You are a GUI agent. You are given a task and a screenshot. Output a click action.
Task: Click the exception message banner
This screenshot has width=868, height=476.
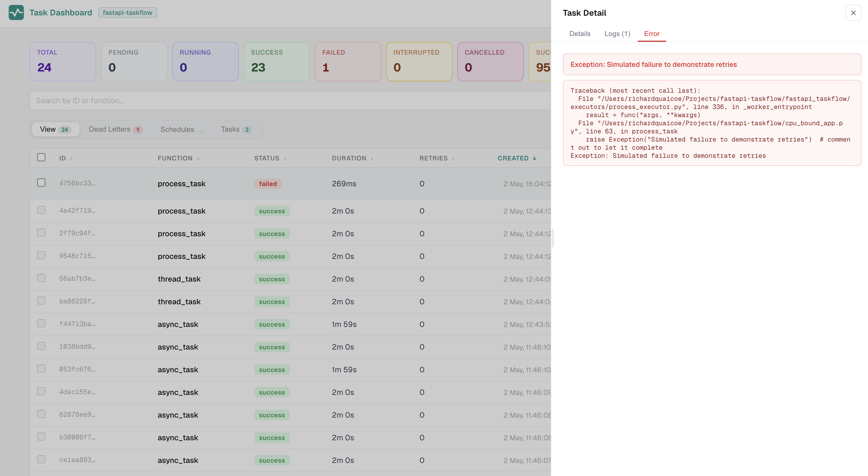click(x=712, y=65)
